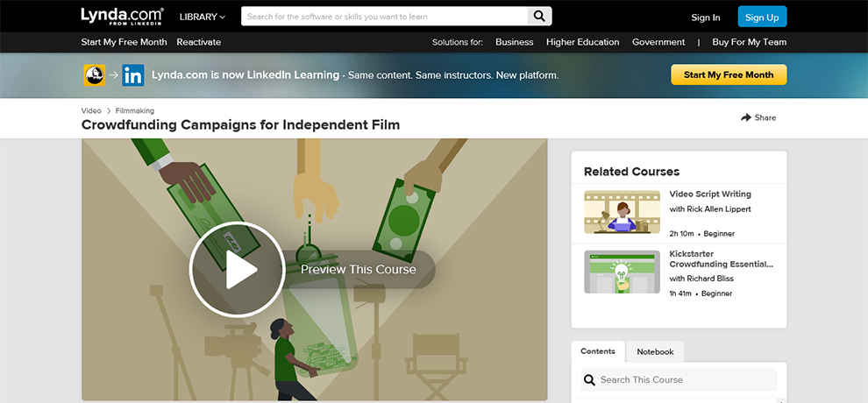Open the Sign In link
The width and height of the screenshot is (868, 403).
[705, 18]
